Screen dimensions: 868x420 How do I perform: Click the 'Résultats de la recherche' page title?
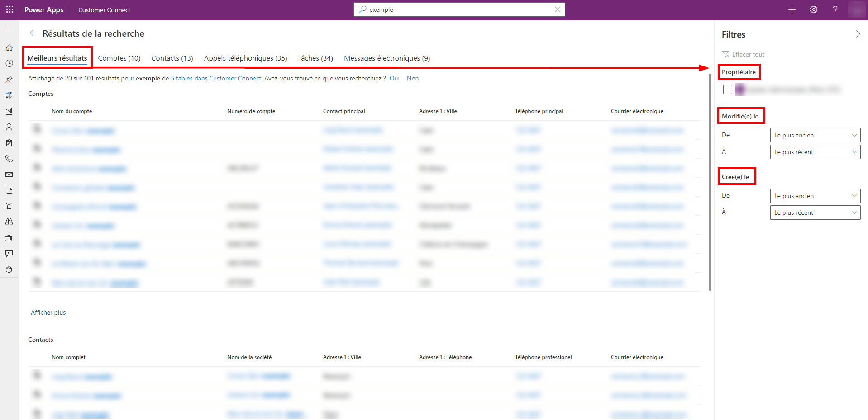click(94, 33)
